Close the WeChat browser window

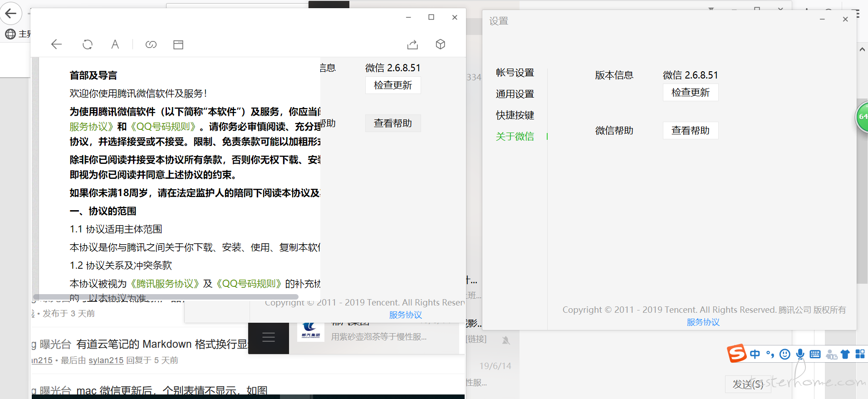455,17
